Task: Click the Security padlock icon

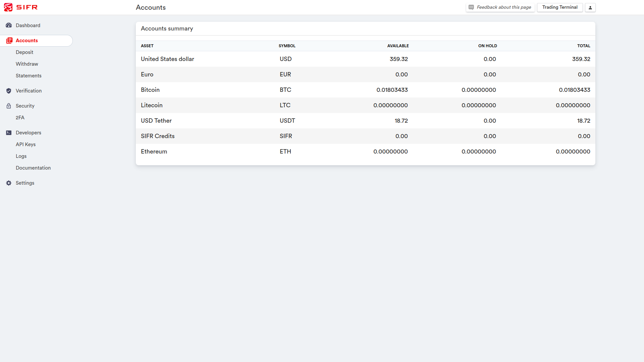Action: coord(9,106)
